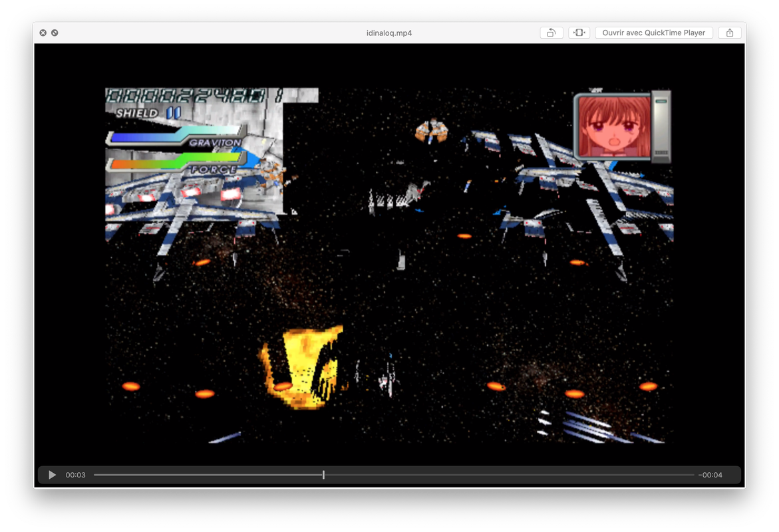Click the SHIELD indicator in the video
The height and width of the screenshot is (532, 779).
(148, 113)
